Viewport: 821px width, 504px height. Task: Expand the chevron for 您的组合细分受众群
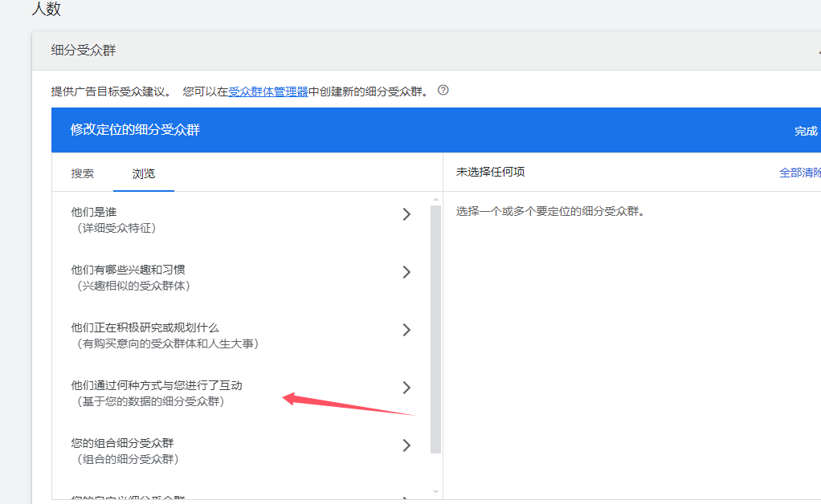pyautogui.click(x=406, y=445)
